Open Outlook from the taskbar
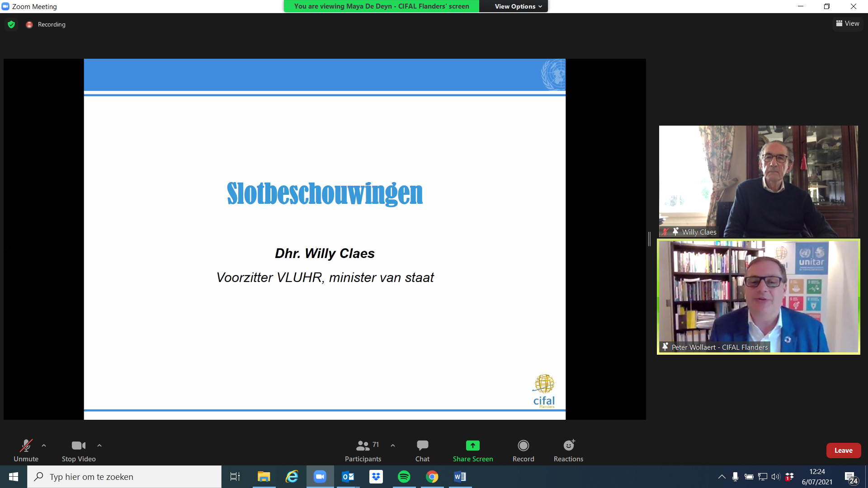 coord(348,477)
